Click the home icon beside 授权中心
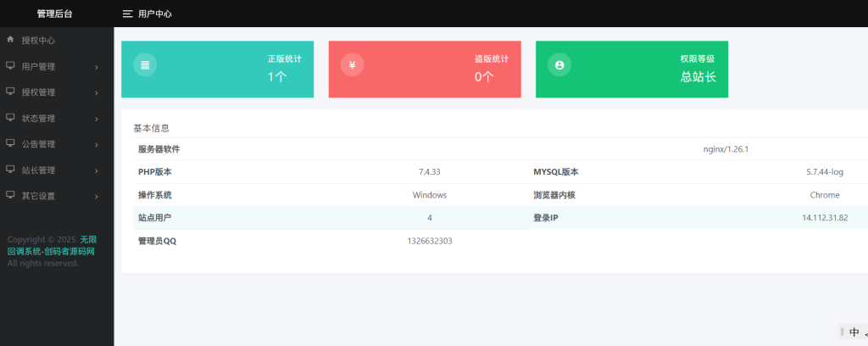The image size is (868, 346). click(10, 40)
